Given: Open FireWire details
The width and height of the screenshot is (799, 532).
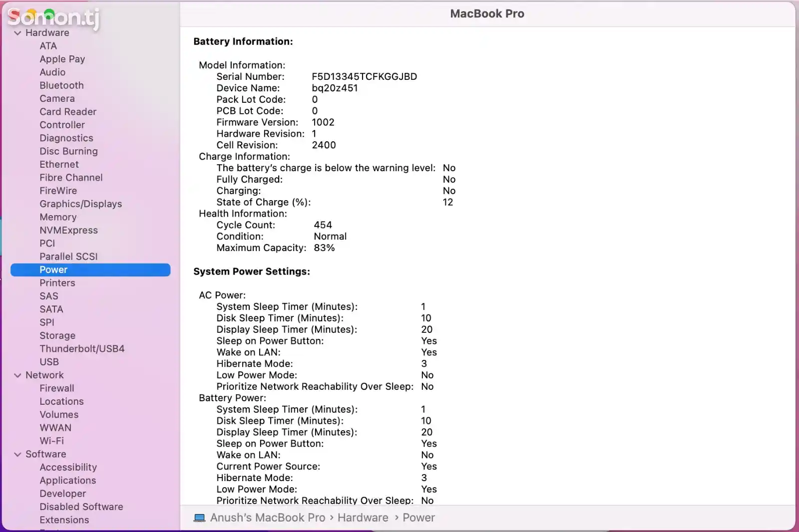Looking at the screenshot, I should pyautogui.click(x=58, y=191).
